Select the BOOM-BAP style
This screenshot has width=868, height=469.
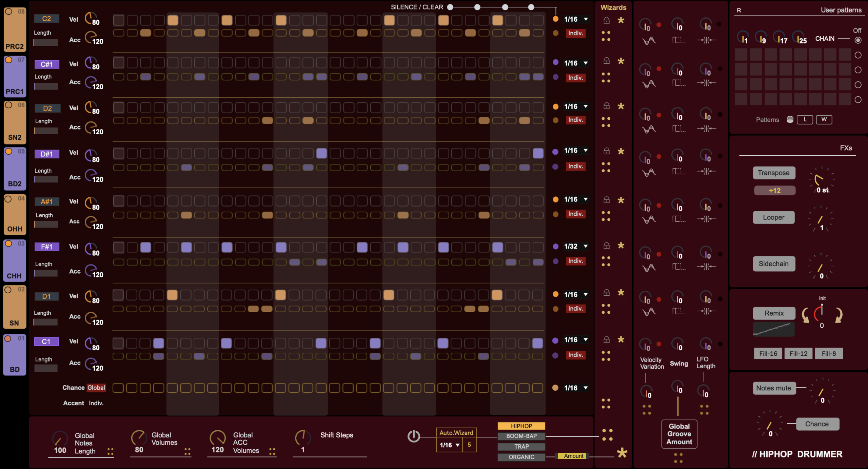pos(521,436)
